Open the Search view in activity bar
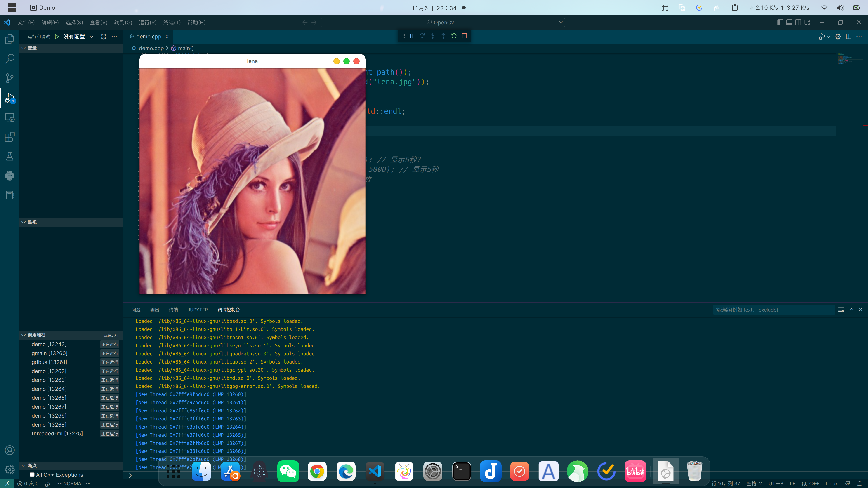868x488 pixels. click(10, 59)
